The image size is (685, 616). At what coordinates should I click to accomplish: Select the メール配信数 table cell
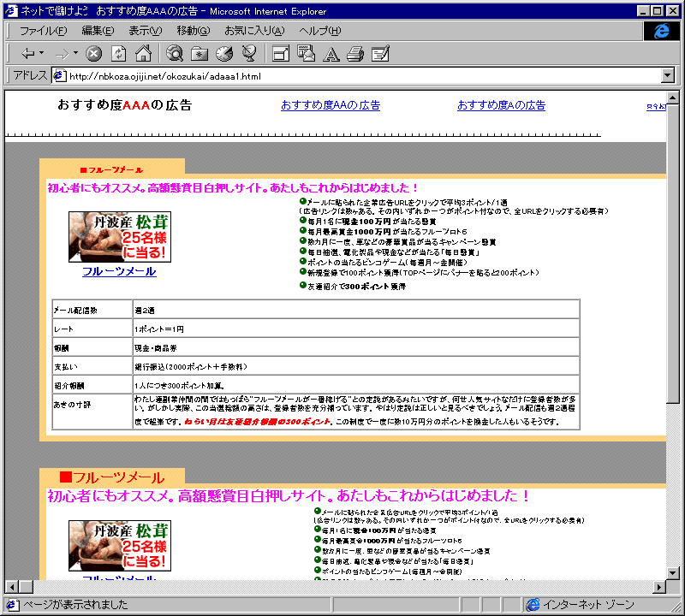tap(92, 310)
